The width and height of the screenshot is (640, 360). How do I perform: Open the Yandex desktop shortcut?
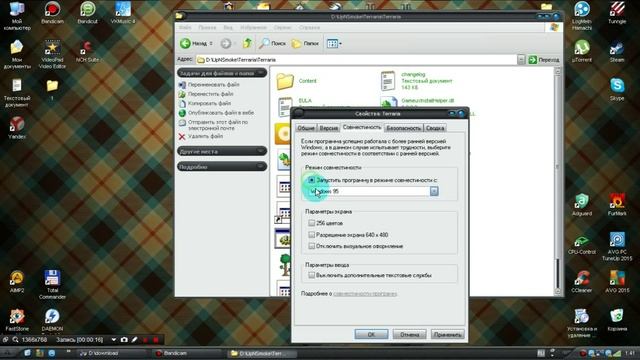click(x=17, y=128)
